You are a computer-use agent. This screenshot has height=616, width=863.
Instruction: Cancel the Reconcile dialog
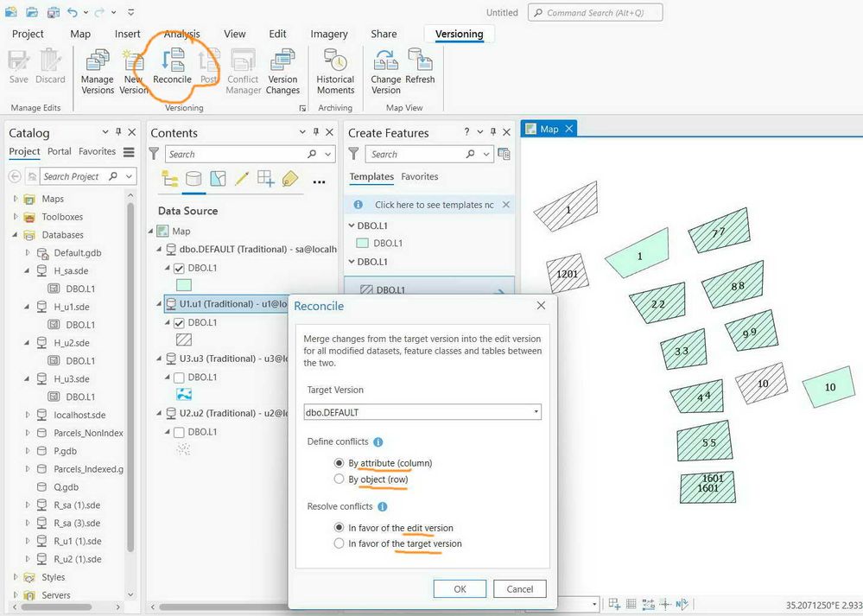(x=519, y=589)
